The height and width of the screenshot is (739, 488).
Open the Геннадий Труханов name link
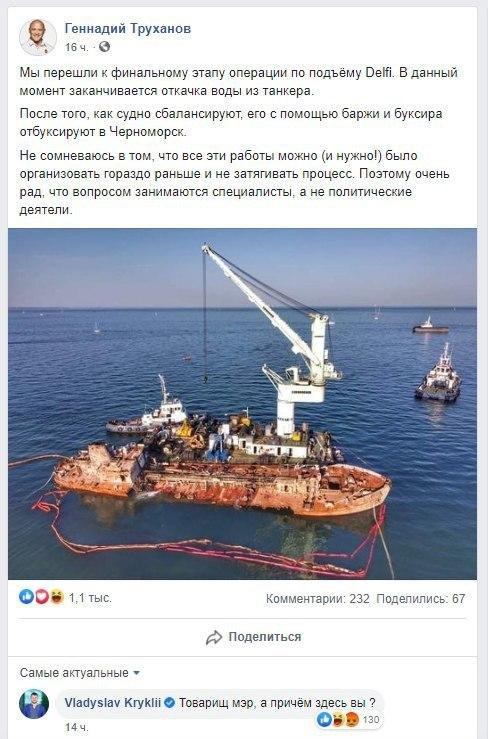128,29
